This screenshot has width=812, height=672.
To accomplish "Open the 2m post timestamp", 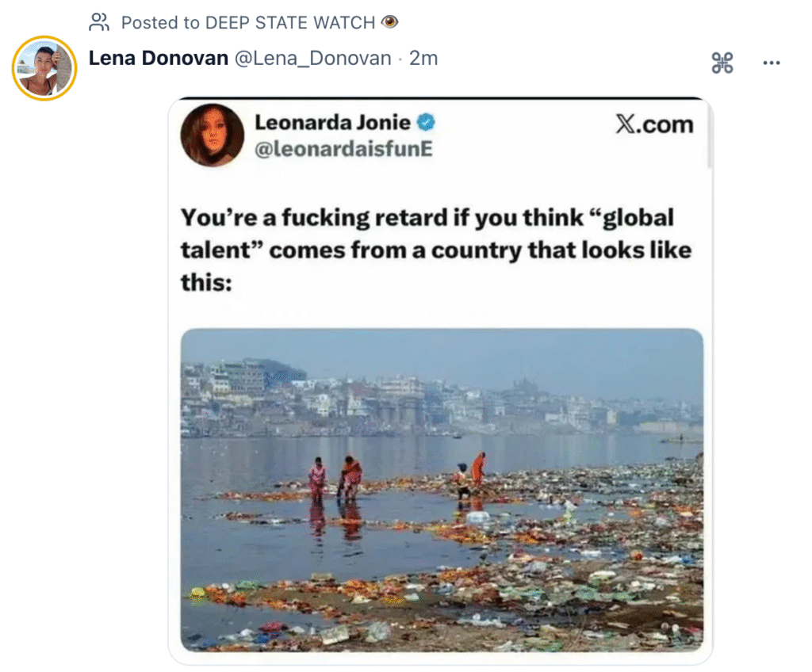I will point(423,59).
